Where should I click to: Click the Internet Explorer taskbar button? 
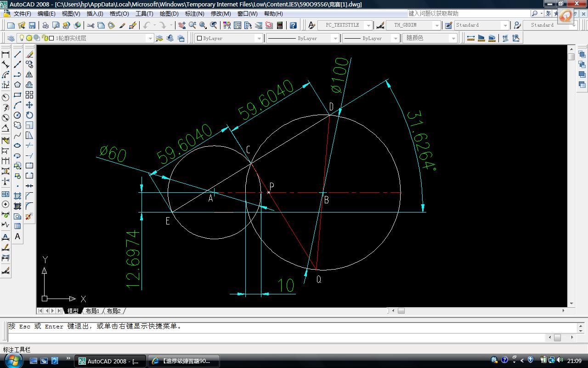[x=184, y=361]
